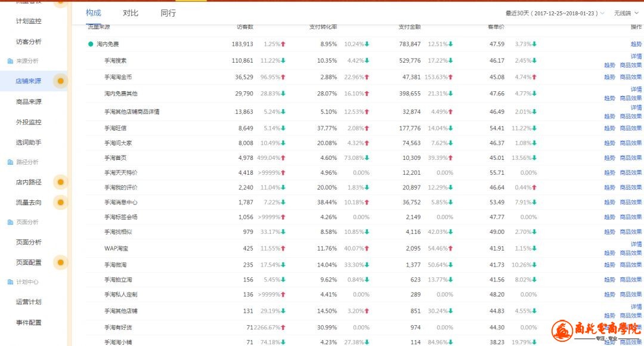Open 店内路径 in the sidebar
This screenshot has height=346, width=644.
(x=29, y=182)
